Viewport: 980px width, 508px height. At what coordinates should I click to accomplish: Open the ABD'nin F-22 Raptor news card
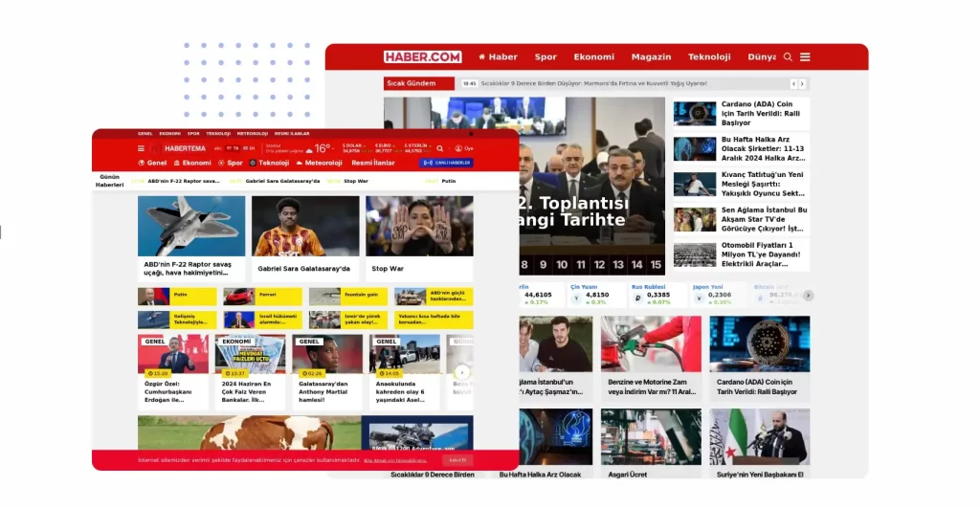coord(191,237)
